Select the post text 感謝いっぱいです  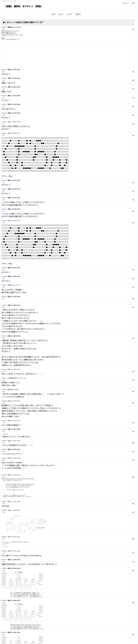8,83
